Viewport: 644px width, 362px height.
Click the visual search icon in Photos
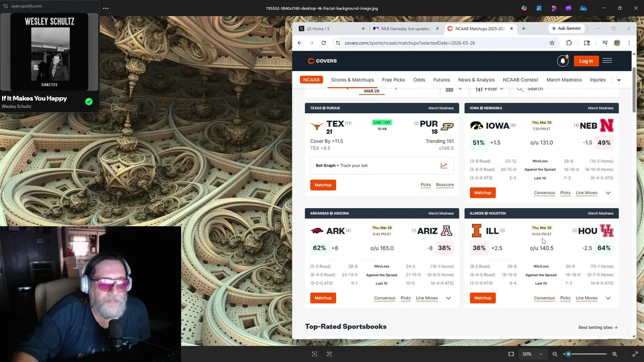click(x=314, y=354)
